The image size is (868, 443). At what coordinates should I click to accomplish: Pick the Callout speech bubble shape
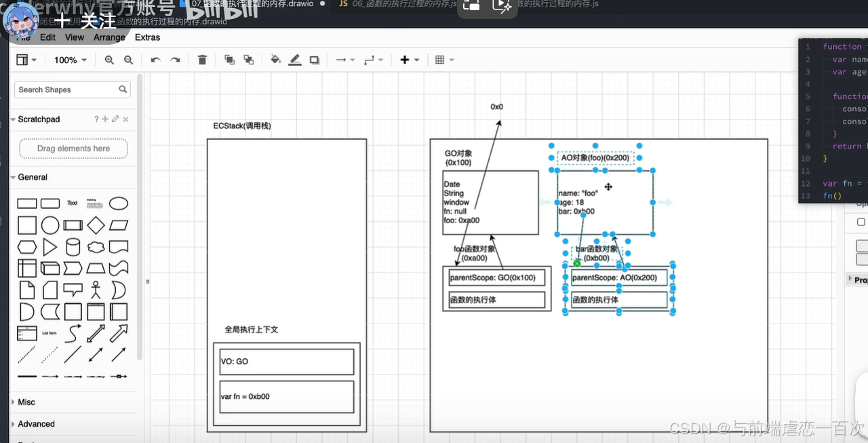click(73, 290)
